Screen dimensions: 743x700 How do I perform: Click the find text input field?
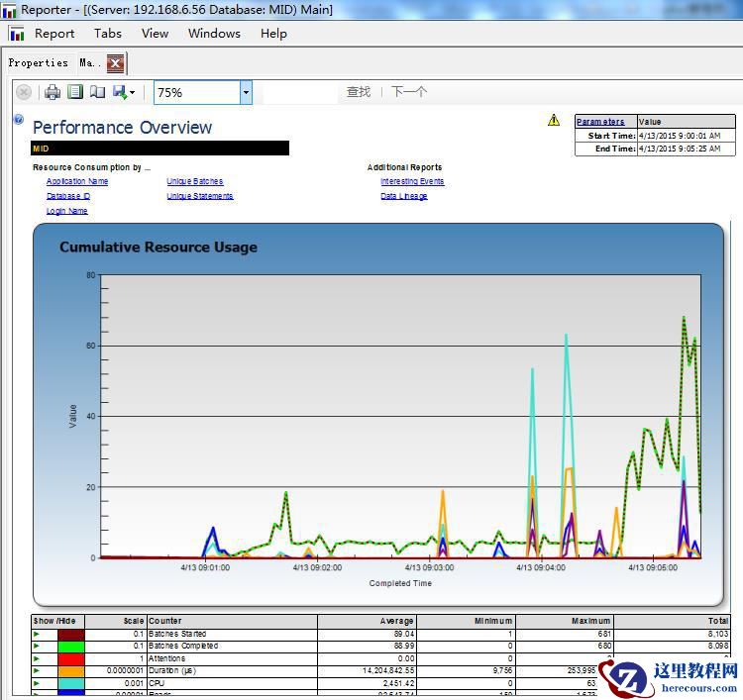tap(298, 92)
